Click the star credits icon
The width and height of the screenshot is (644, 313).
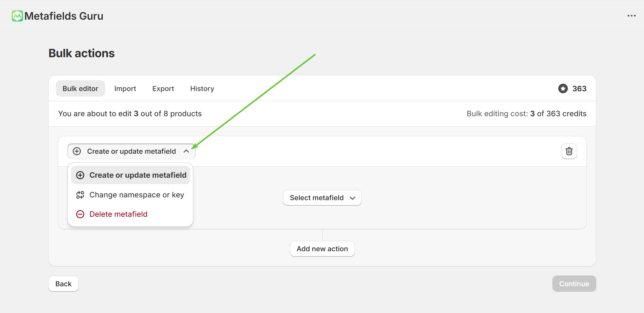pos(563,89)
